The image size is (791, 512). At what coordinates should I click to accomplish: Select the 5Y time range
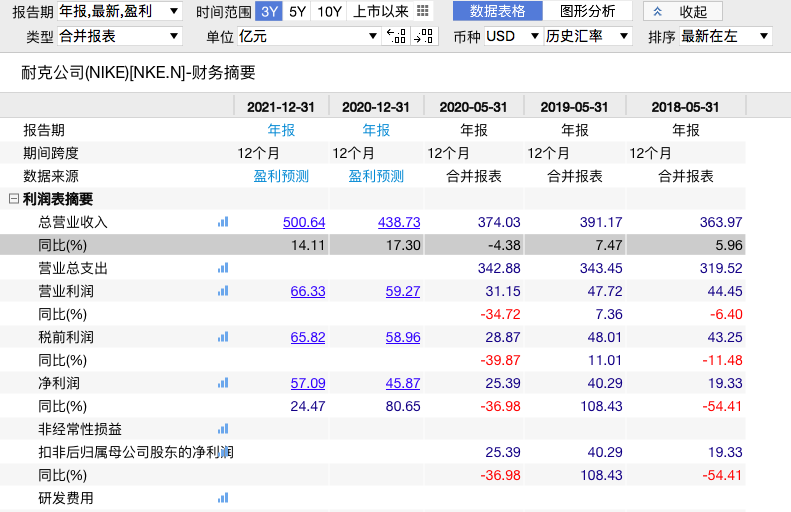point(297,12)
